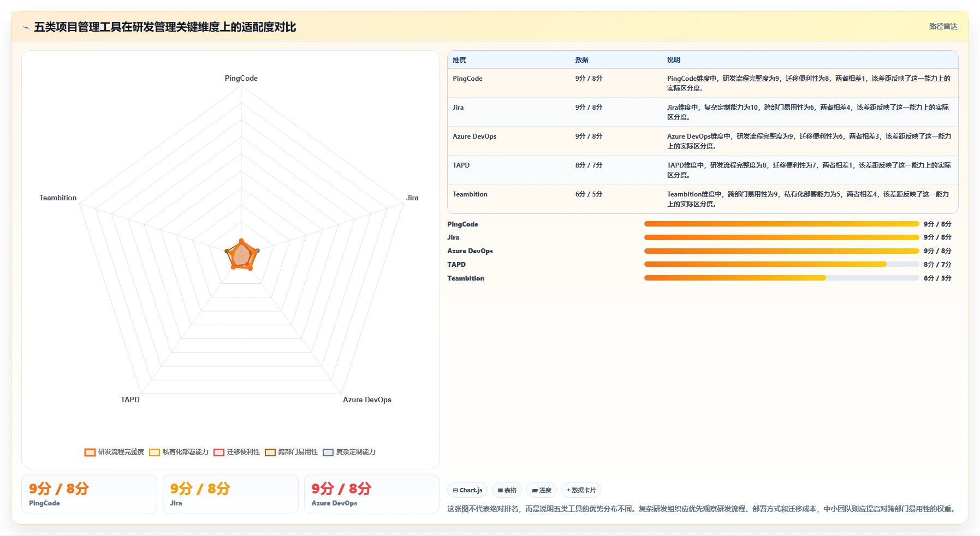Click the radar chart data polygon
This screenshot has height=536, width=980.
tap(241, 255)
